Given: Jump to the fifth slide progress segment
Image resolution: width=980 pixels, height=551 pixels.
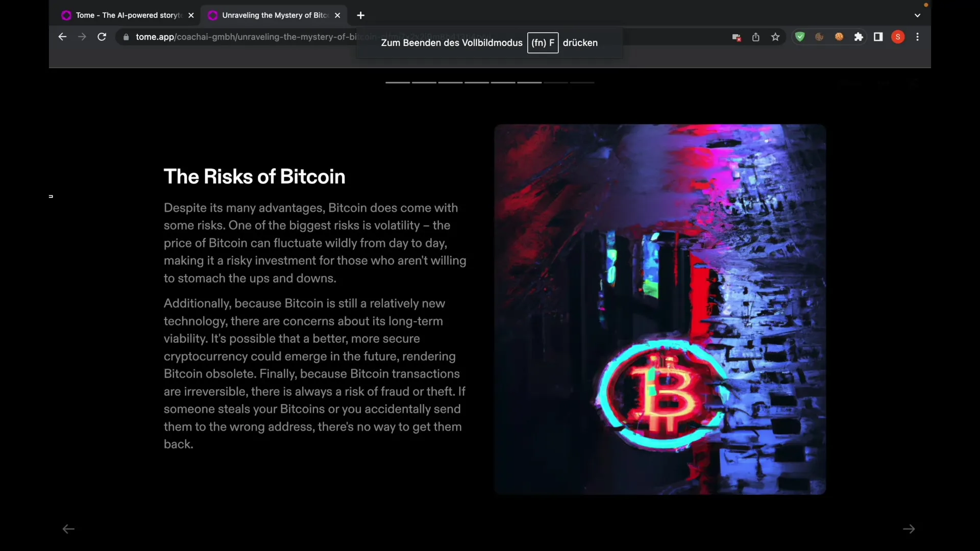Looking at the screenshot, I should click(x=503, y=82).
